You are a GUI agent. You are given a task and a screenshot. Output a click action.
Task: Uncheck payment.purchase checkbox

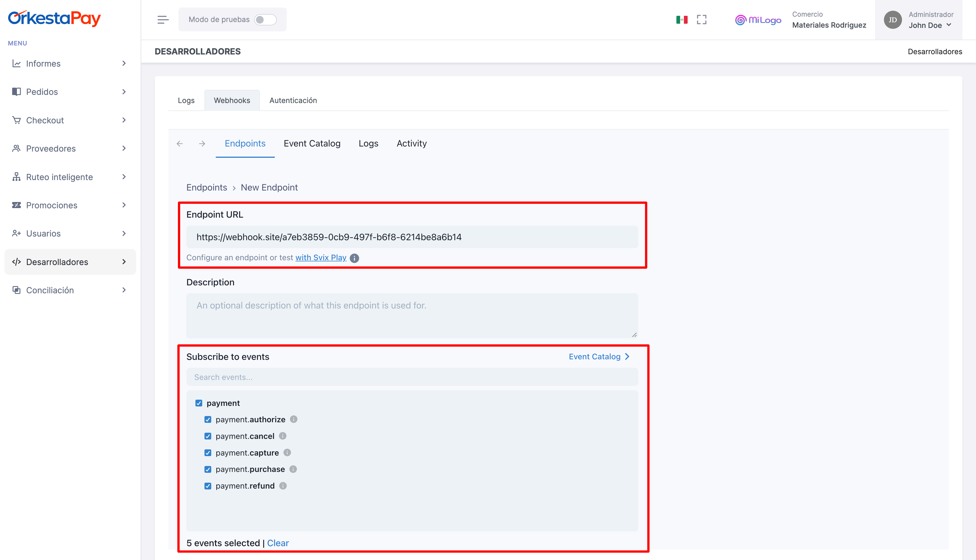tap(208, 469)
